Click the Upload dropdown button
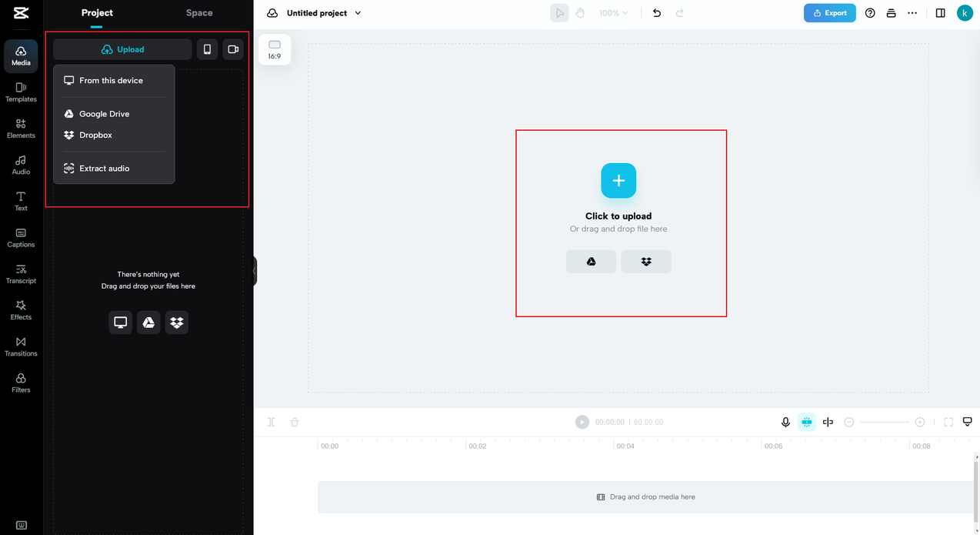 point(122,49)
